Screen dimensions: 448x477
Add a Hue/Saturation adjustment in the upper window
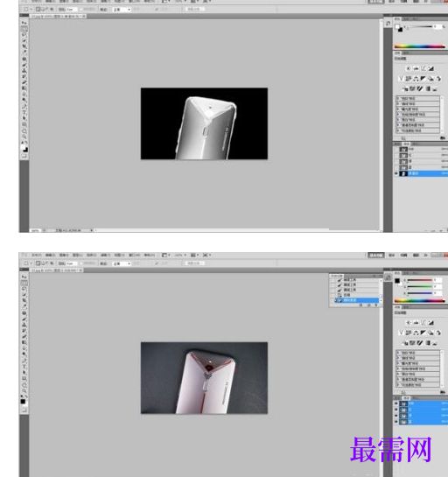[x=408, y=79]
